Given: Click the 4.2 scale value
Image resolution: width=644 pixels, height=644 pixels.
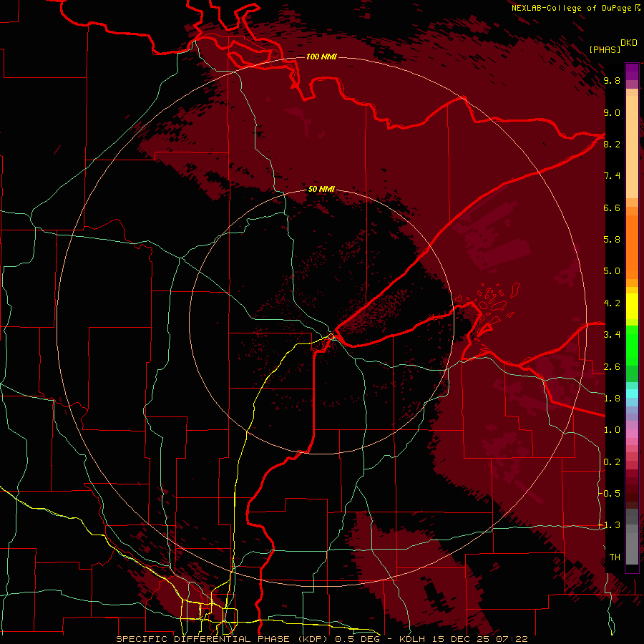Looking at the screenshot, I should click(x=612, y=303).
